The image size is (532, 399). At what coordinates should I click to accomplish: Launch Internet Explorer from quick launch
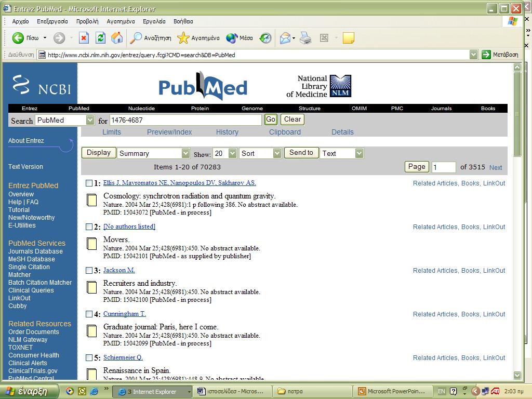coord(94,391)
